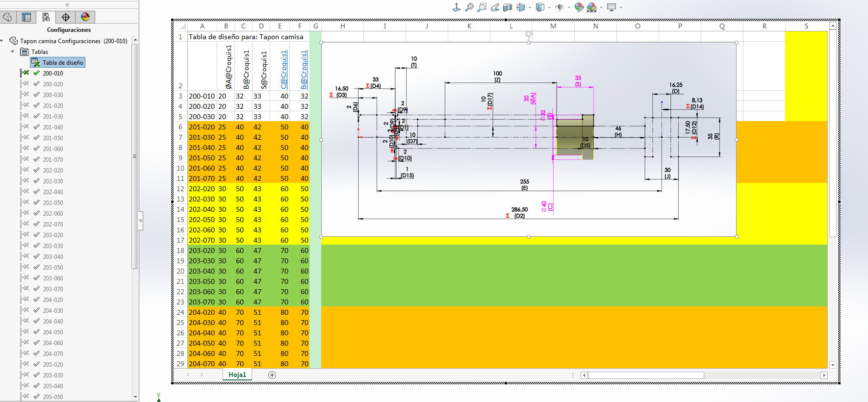Select configuration 201-040 in the tree

(53, 127)
